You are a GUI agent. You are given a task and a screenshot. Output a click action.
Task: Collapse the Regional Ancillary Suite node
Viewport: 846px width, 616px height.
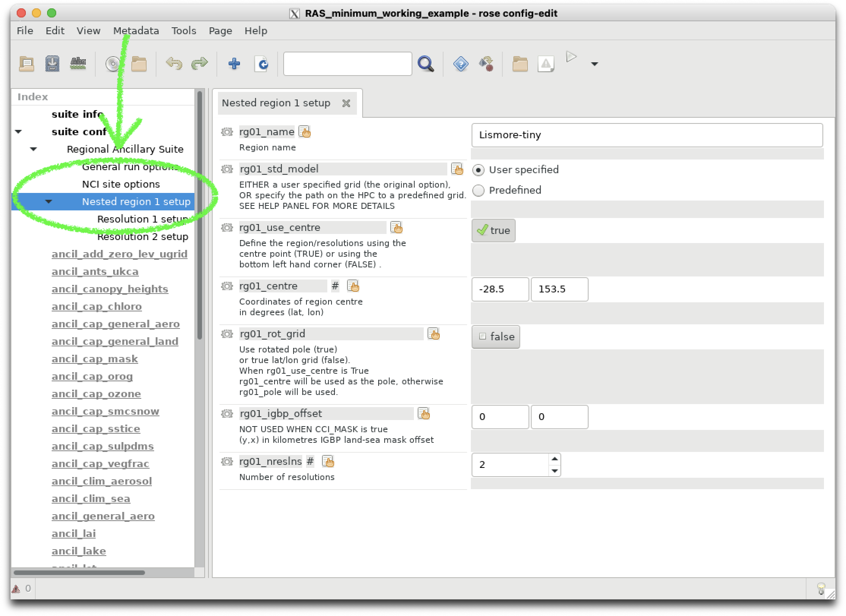(x=33, y=149)
